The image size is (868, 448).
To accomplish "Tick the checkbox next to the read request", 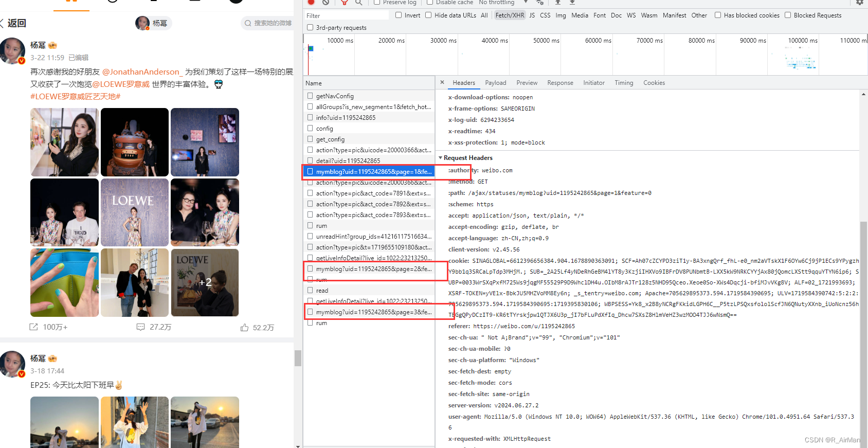I will pyautogui.click(x=310, y=290).
